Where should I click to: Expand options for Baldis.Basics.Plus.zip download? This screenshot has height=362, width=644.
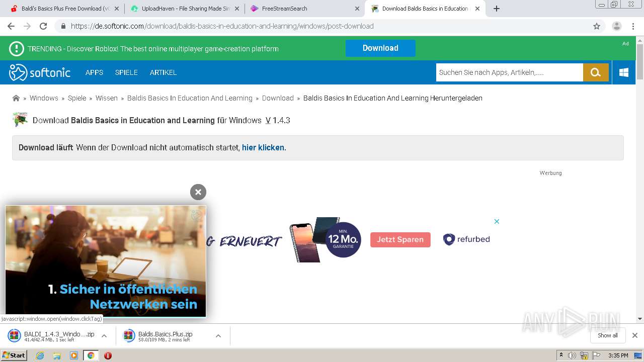[218, 336]
